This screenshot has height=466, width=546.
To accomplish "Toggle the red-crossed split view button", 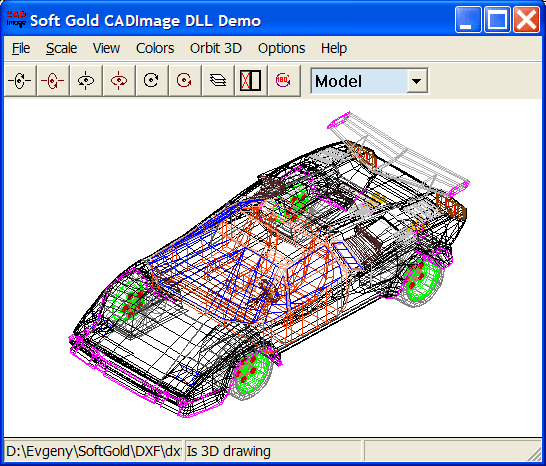I will [251, 81].
